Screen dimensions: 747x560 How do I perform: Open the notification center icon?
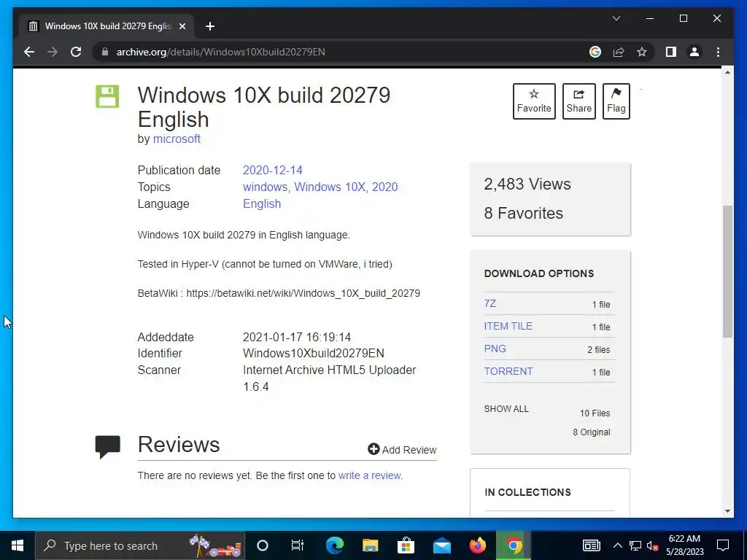(x=723, y=545)
